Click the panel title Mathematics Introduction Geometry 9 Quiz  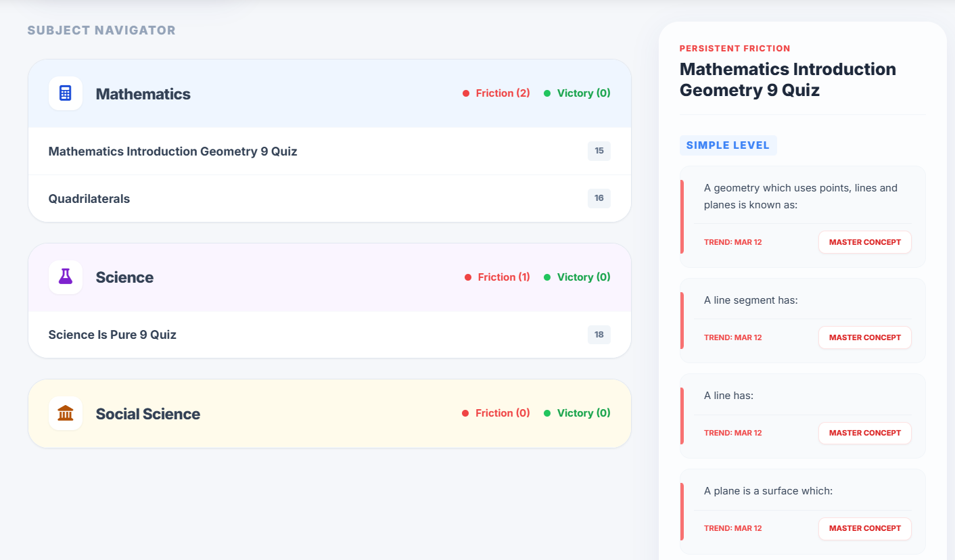(x=788, y=79)
